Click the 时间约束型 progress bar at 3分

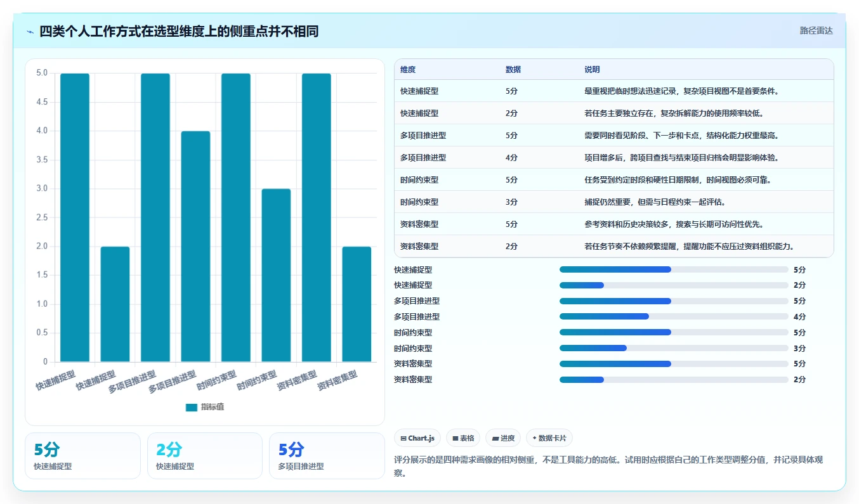coord(674,348)
